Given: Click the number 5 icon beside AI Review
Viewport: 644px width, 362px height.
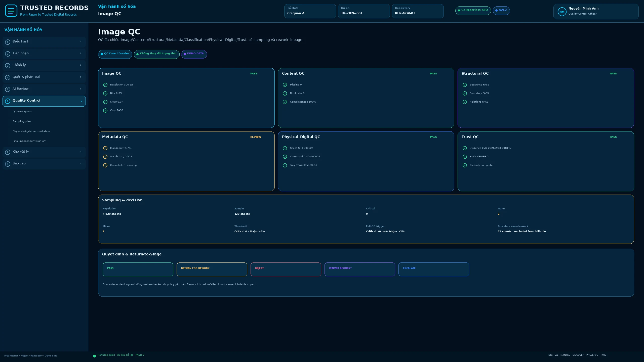Looking at the screenshot, I should point(8,89).
